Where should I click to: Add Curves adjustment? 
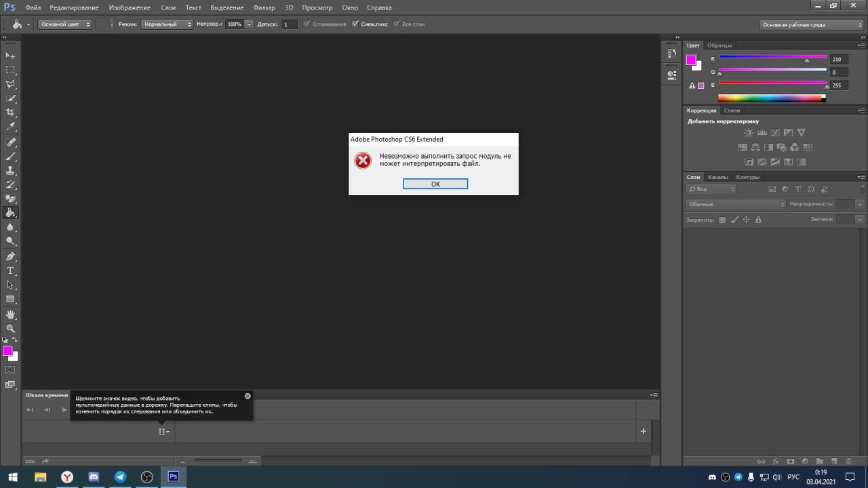[774, 133]
